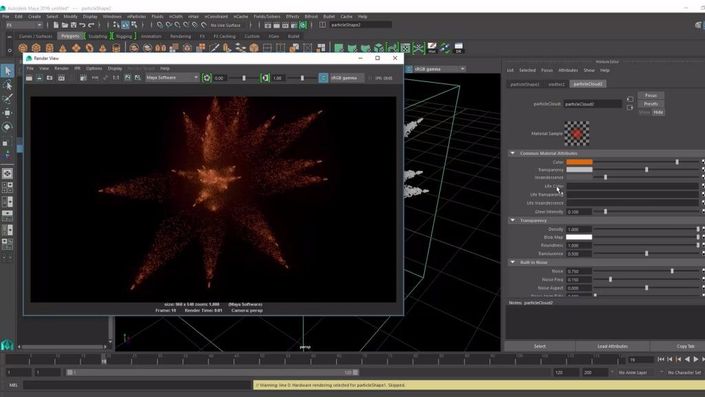Image resolution: width=705 pixels, height=397 pixels.
Task: Open the Fields/Solvers menu
Action: click(x=267, y=17)
